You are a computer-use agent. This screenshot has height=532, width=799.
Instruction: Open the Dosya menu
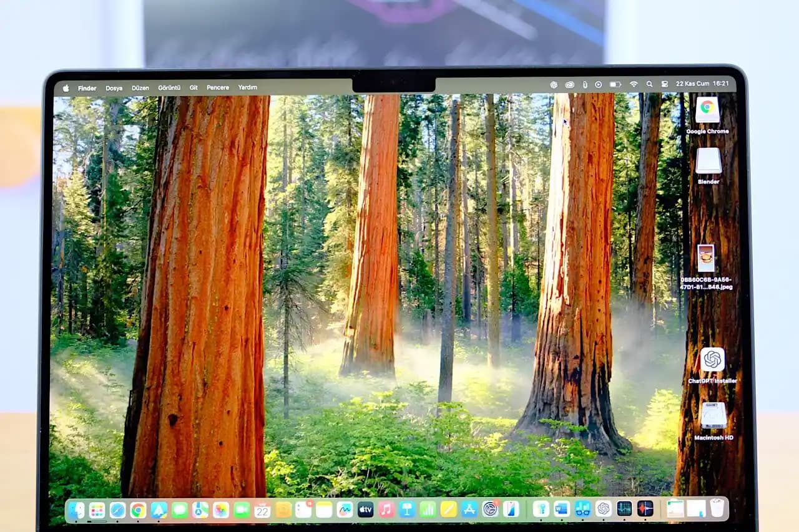pyautogui.click(x=114, y=88)
